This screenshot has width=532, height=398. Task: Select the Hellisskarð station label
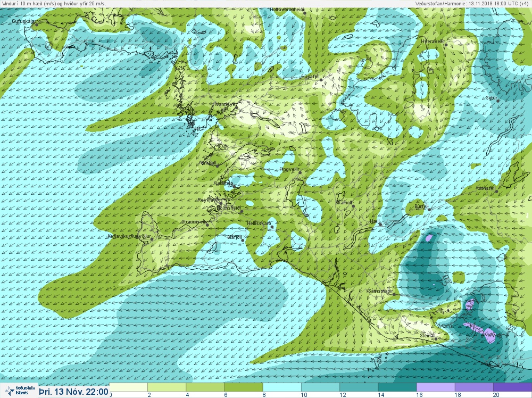coord(259,223)
